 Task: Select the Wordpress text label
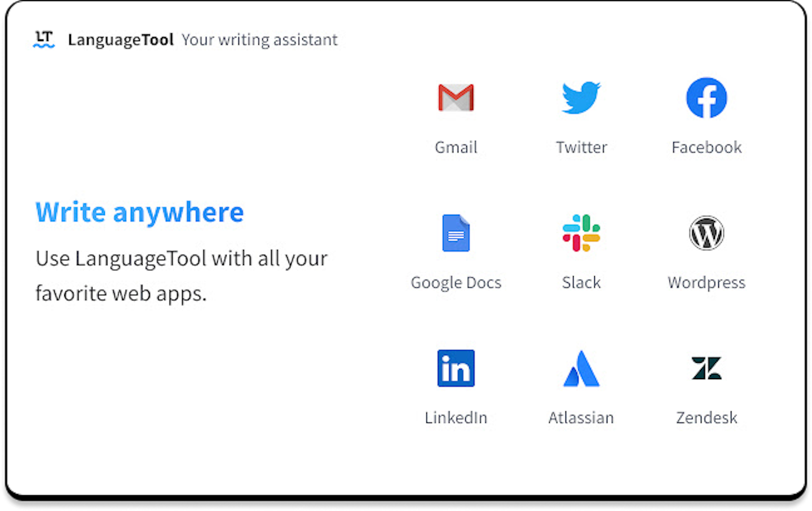(x=706, y=283)
